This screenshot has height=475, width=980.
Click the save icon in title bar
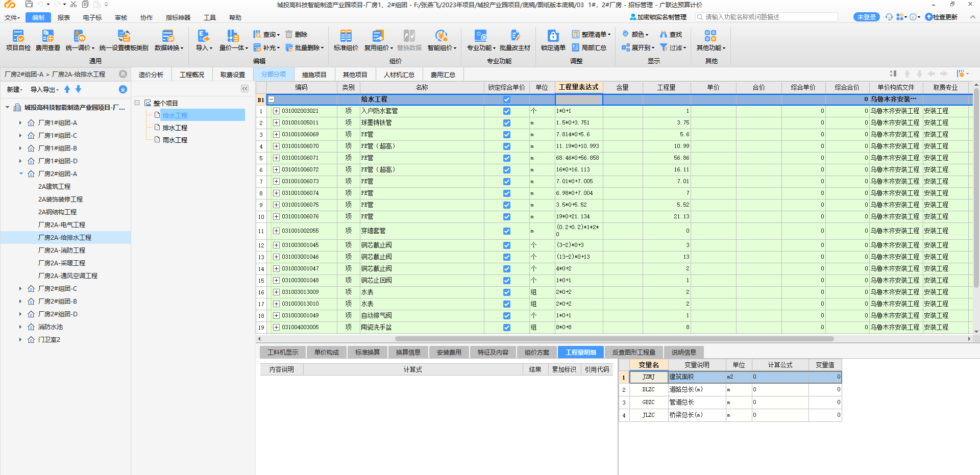(29, 4)
